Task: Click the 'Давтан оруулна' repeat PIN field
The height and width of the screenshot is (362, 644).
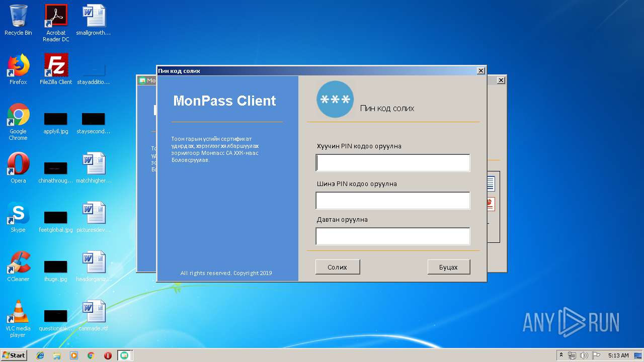Action: [393, 236]
